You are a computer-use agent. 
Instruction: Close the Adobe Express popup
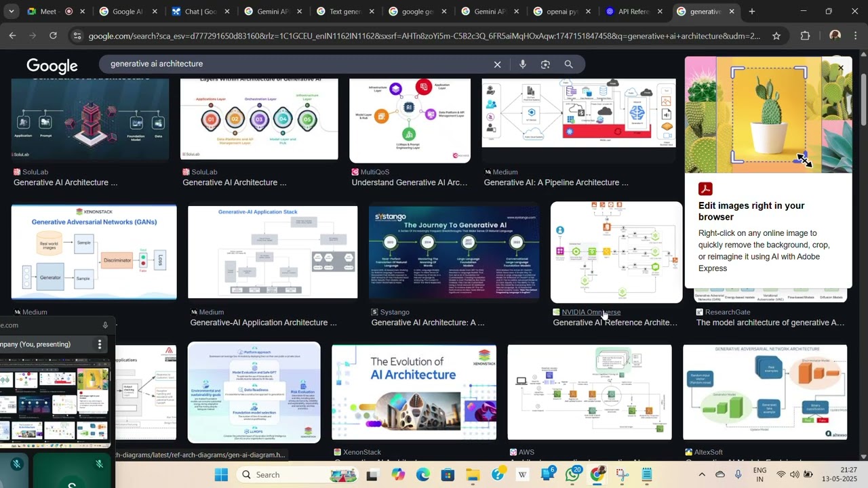point(841,68)
